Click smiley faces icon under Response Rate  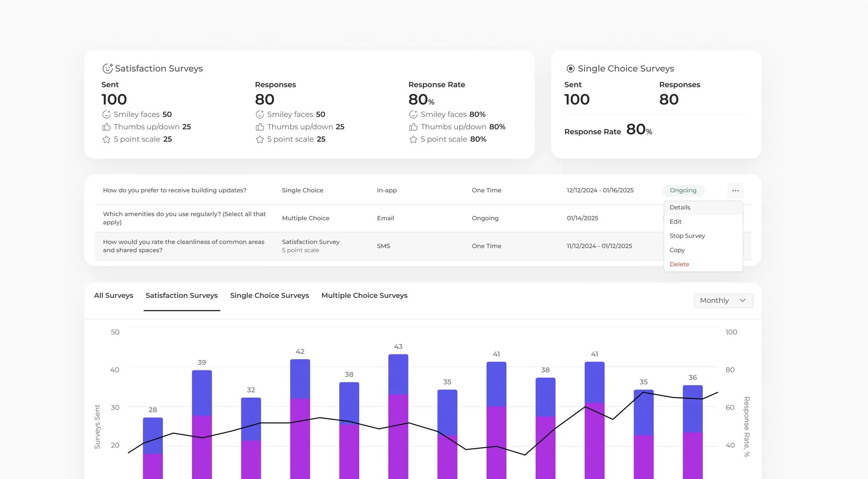(413, 115)
